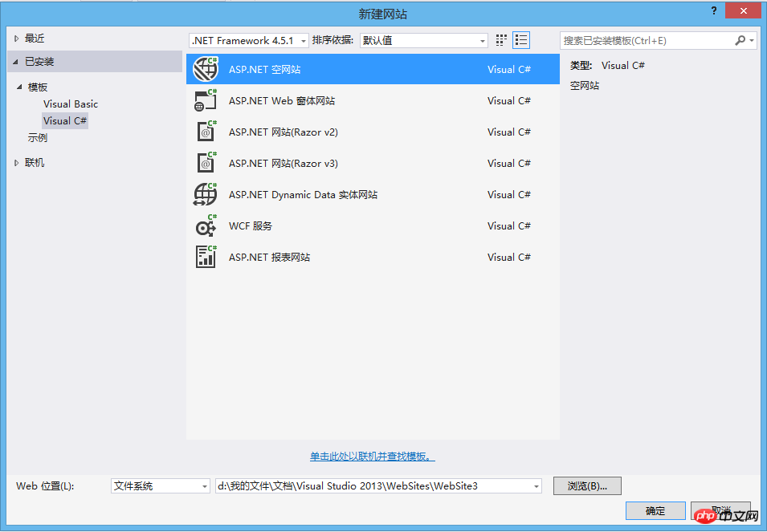Open the website path history dropdown
Screen dimensions: 767x532
pos(536,486)
